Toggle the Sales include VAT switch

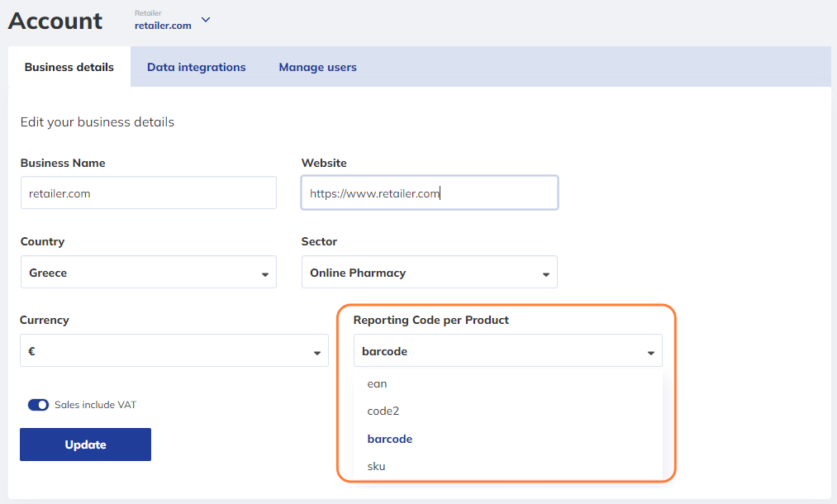(x=38, y=405)
